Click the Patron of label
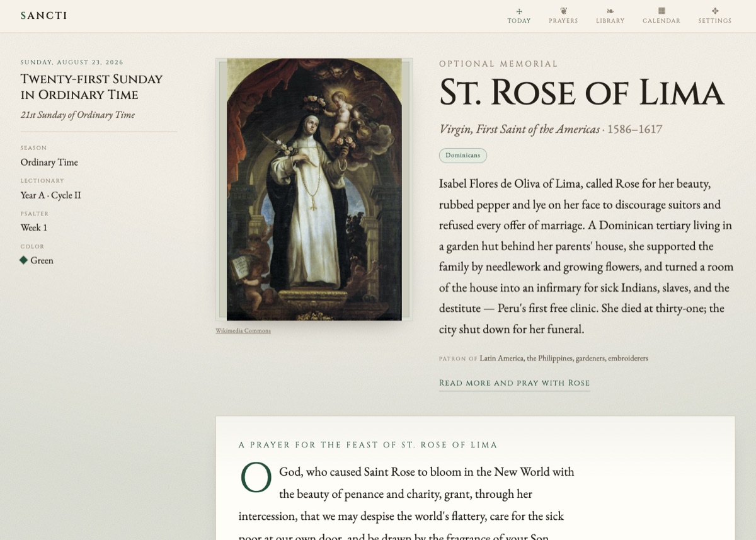Screen dimensions: 756x540 pos(458,359)
